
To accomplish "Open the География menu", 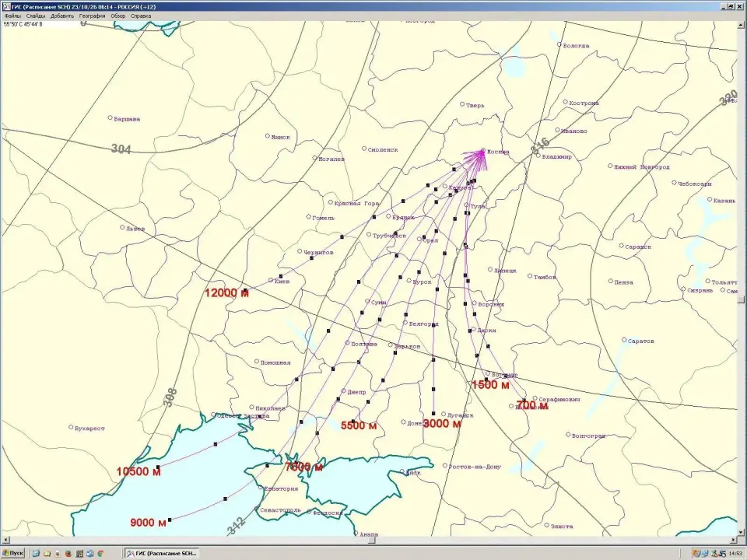I will [92, 16].
